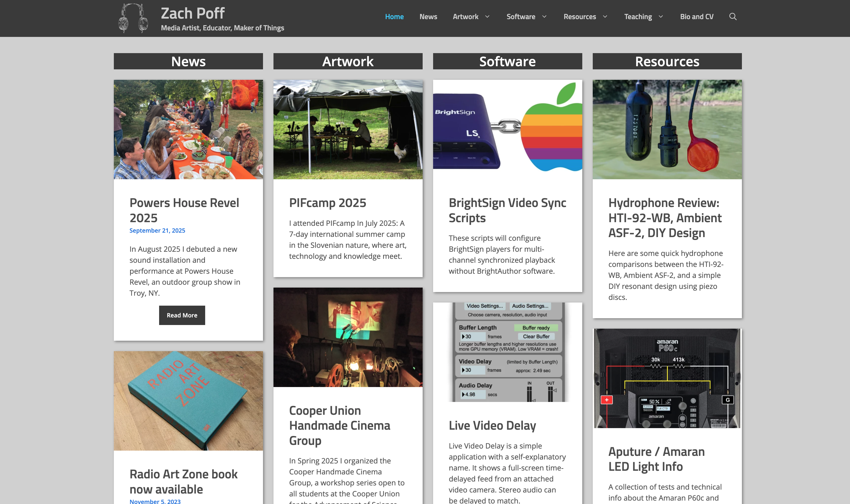This screenshot has height=504, width=850.
Task: Click the Cooper Union Handmade Cinema thumbnail
Action: coord(348,338)
